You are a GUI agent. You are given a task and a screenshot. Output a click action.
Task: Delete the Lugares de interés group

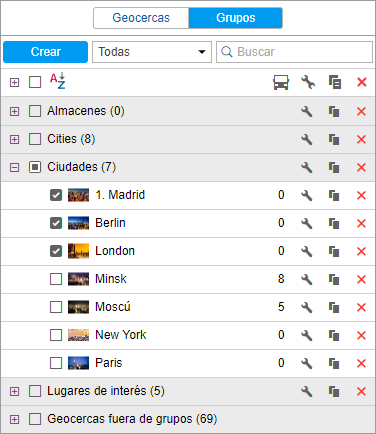(x=361, y=391)
